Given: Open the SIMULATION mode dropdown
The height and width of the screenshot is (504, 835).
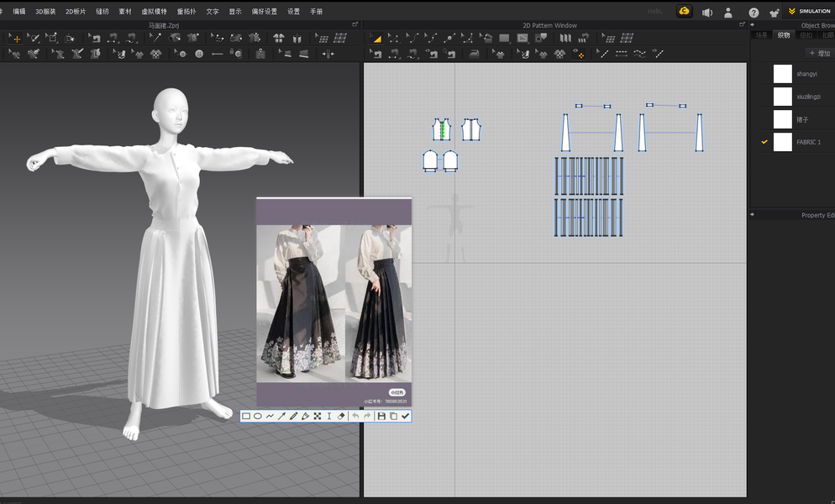Looking at the screenshot, I should tap(810, 12).
